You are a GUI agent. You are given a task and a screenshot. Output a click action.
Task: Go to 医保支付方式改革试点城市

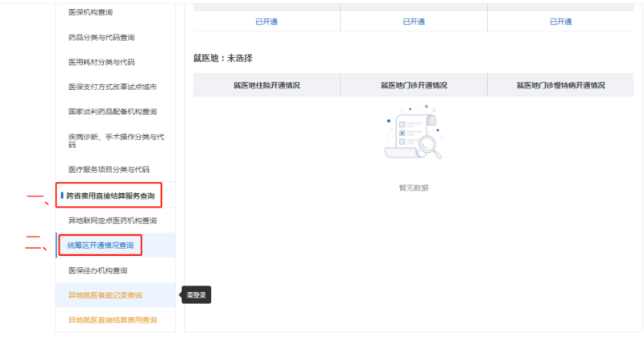(x=112, y=86)
